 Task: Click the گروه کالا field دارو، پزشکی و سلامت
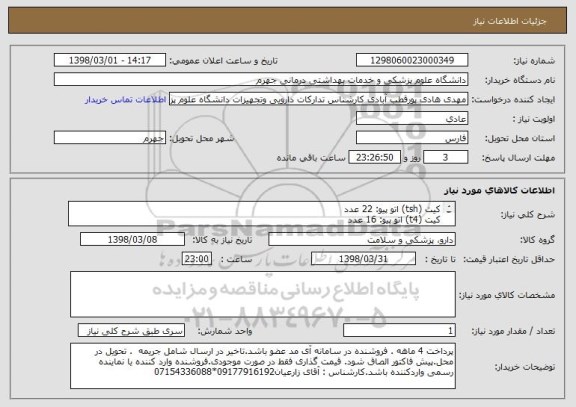pos(362,239)
